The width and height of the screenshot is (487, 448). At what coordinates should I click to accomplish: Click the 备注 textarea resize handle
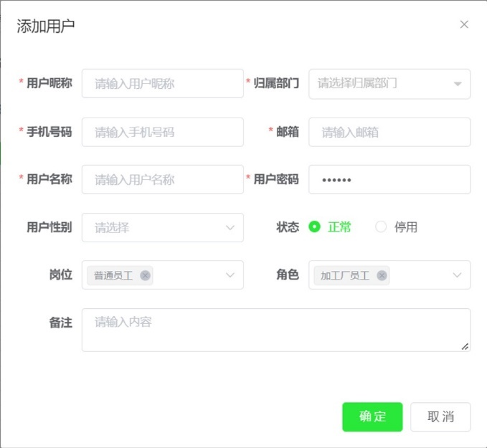click(x=465, y=346)
